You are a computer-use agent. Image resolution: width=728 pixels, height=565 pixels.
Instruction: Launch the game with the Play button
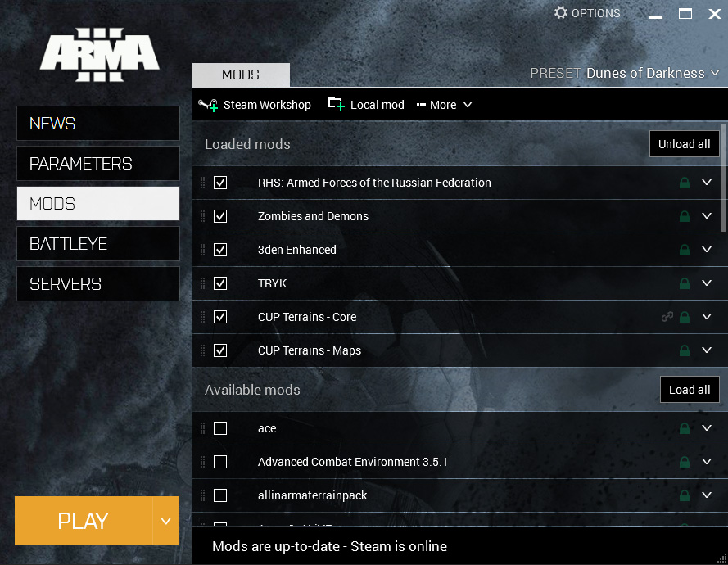pos(83,521)
